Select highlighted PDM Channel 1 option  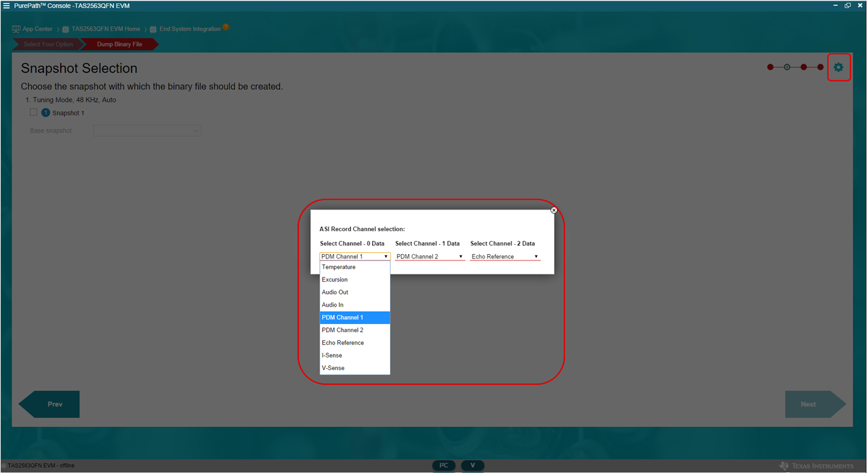coord(355,317)
